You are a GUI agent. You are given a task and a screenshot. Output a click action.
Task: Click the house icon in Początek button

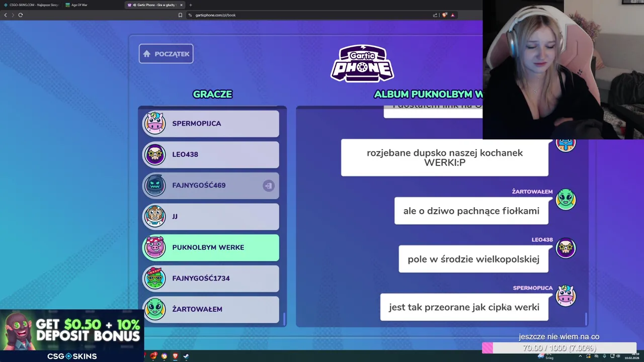[x=147, y=54]
